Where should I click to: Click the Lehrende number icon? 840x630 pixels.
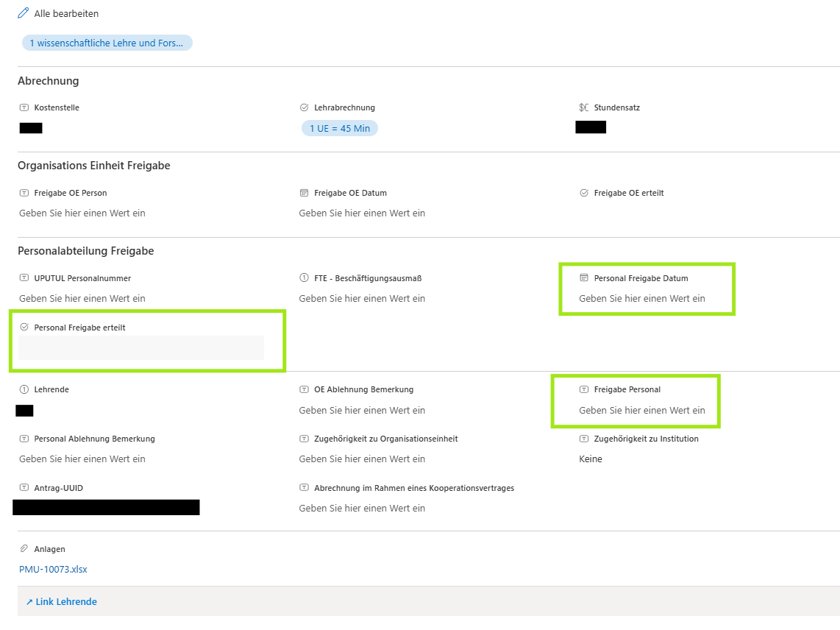[24, 389]
